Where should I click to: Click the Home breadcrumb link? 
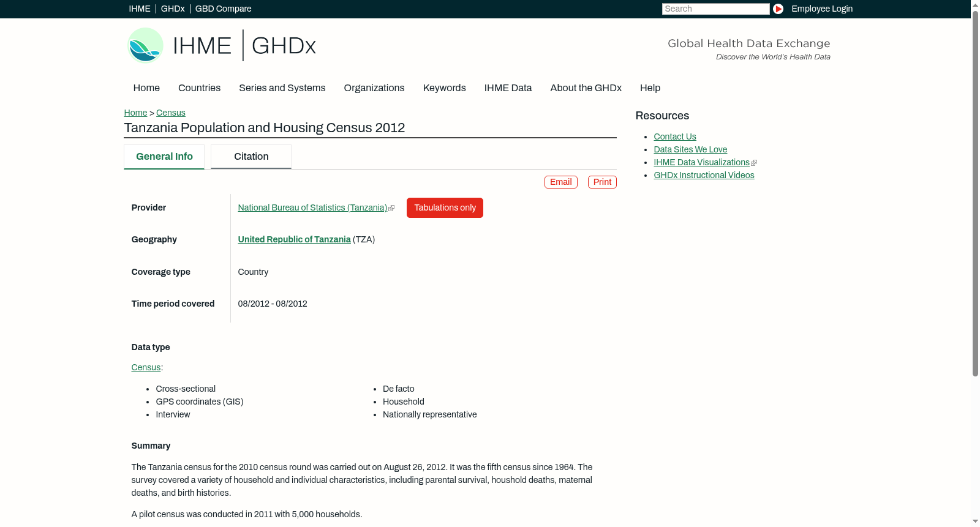click(135, 113)
